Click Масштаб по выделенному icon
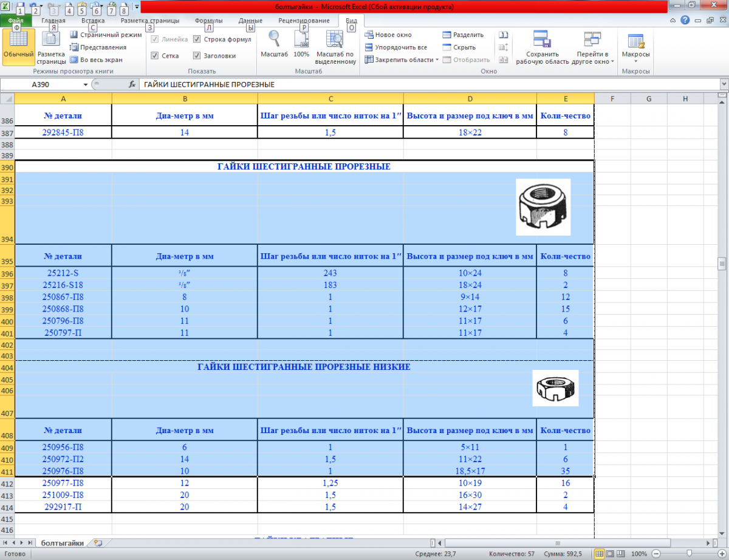729x560 pixels. [x=335, y=39]
